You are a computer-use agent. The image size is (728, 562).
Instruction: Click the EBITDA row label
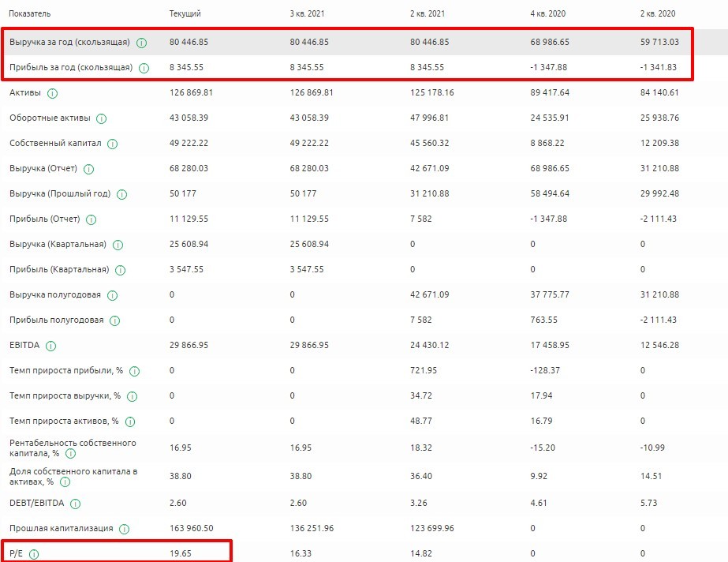pyautogui.click(x=24, y=346)
